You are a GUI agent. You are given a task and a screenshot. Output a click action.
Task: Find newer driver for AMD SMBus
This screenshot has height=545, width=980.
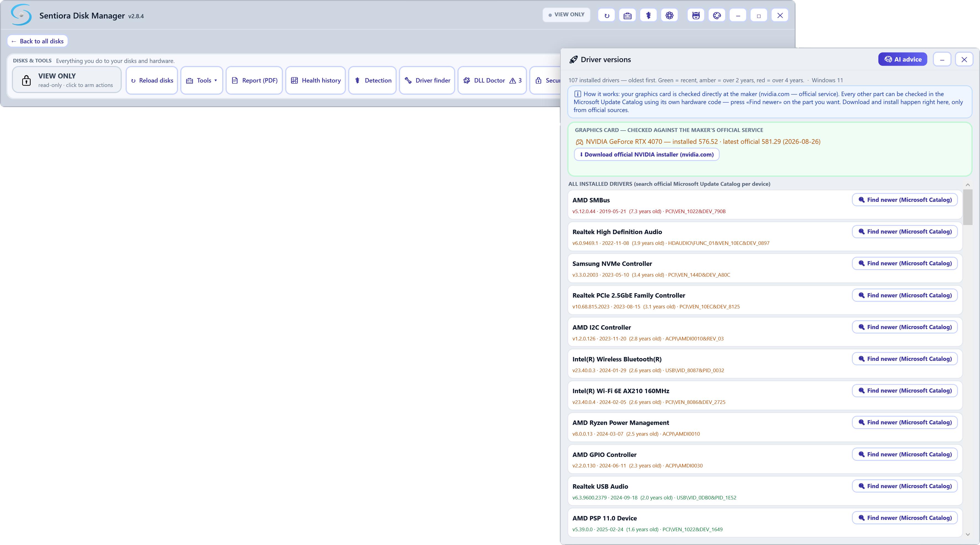pos(905,200)
